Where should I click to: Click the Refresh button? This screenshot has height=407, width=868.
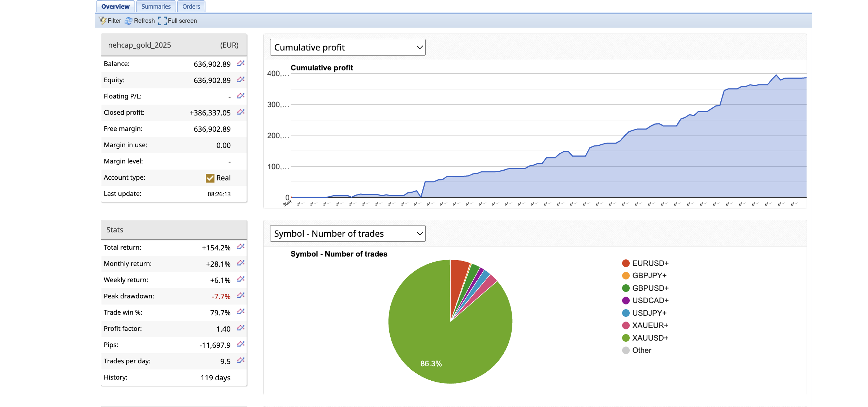[x=140, y=21]
